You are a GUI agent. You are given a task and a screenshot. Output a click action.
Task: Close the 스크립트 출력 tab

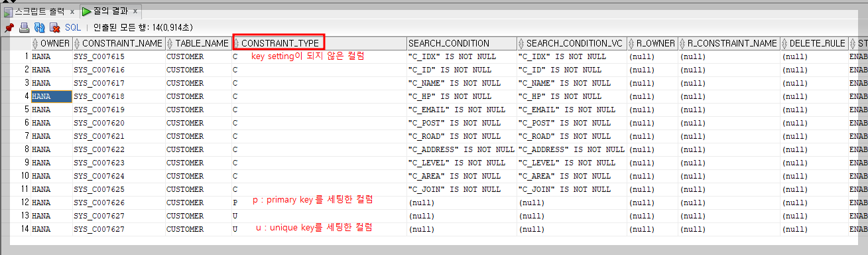(x=72, y=12)
